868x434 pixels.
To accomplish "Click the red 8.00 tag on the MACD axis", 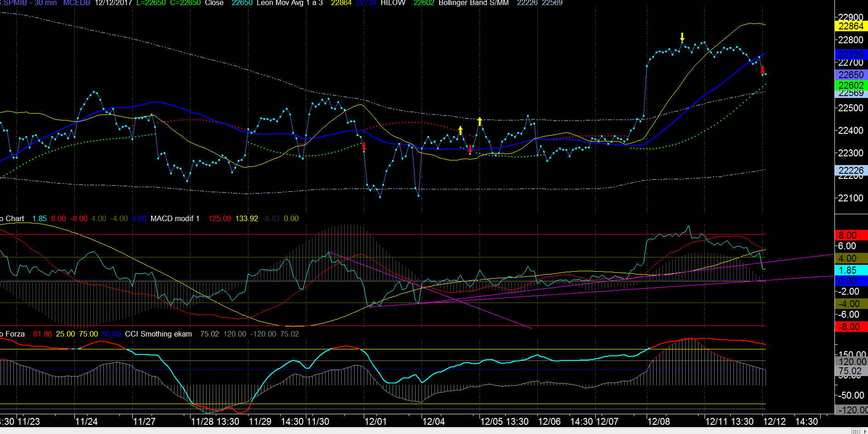I will (x=851, y=235).
